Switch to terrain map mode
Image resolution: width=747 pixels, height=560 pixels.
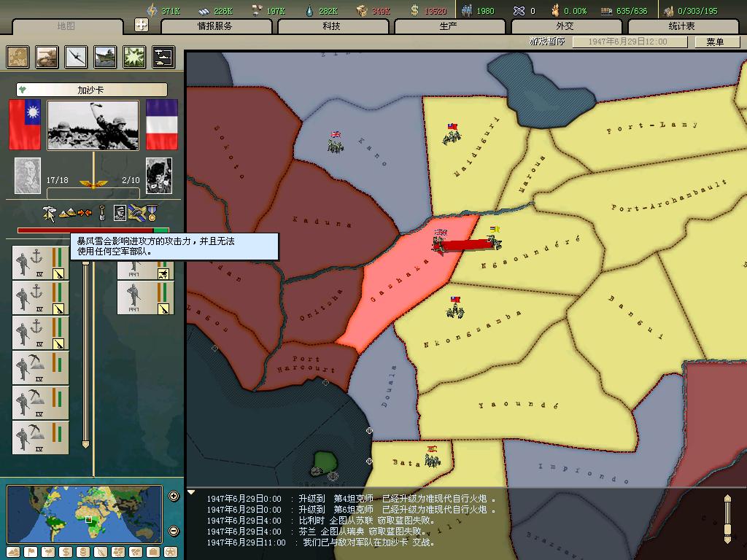tap(13, 552)
